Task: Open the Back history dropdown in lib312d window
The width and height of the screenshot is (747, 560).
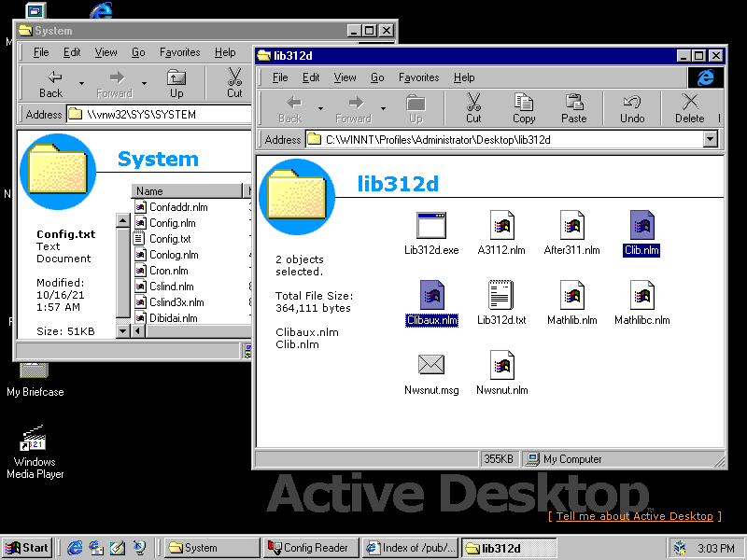Action: [x=320, y=108]
